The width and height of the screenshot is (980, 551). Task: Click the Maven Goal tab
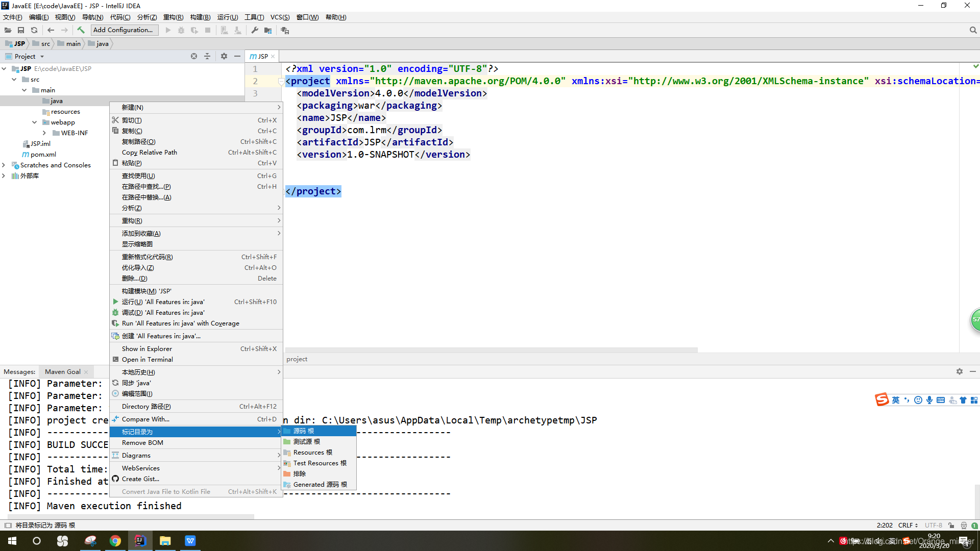(61, 371)
